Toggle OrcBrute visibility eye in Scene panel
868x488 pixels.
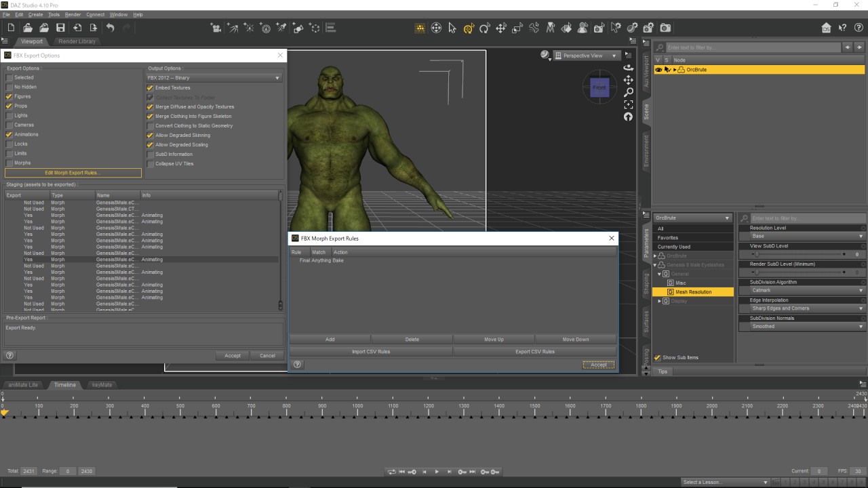[x=658, y=70]
